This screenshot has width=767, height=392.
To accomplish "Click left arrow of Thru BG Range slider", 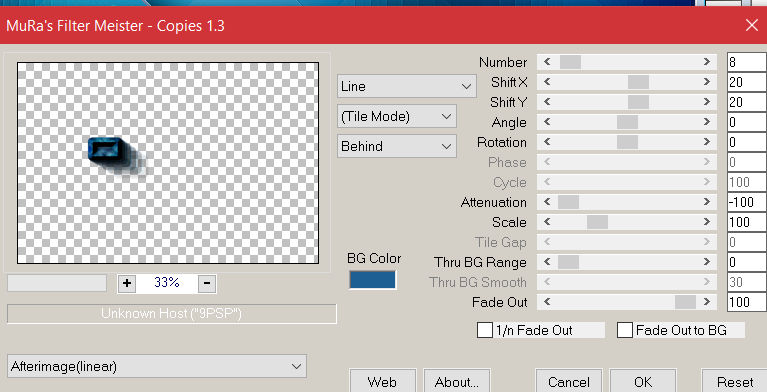I will [547, 262].
